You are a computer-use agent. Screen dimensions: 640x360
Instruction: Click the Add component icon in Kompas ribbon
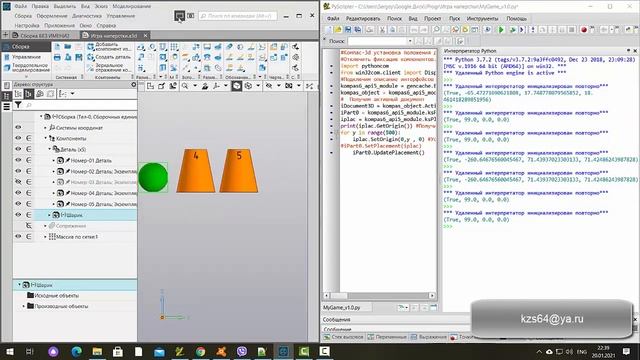91,47
